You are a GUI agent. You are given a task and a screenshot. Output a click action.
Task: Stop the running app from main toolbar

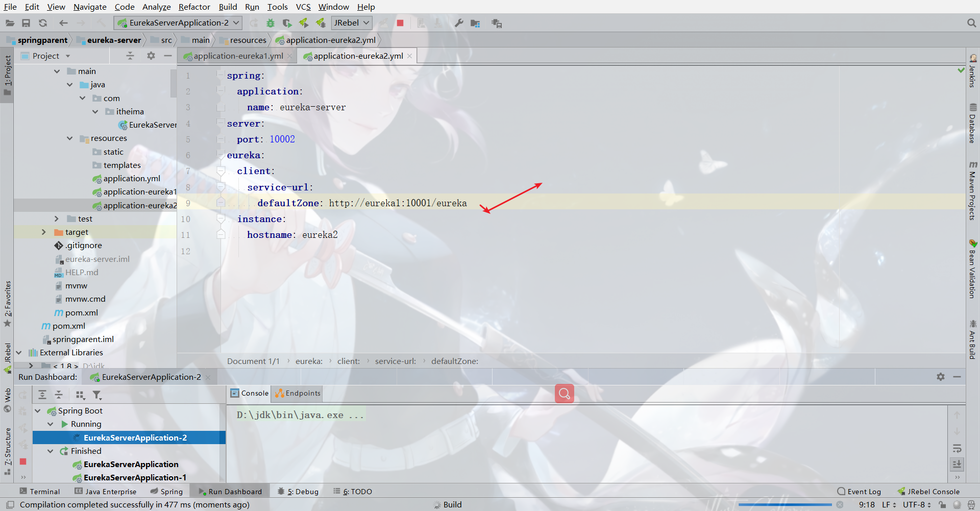coord(400,23)
